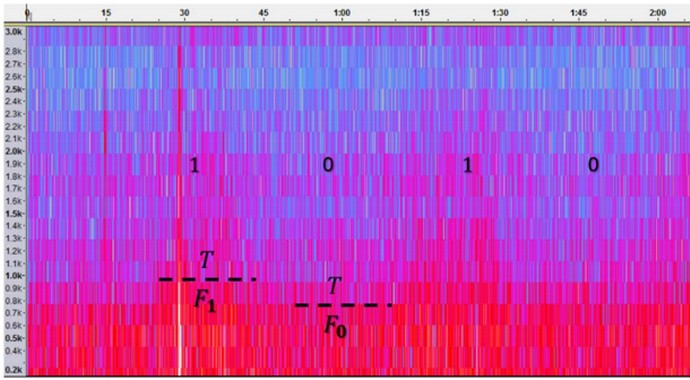Viewport: 690px width, 380px height.
Task: Click the 30 second mark on timeline ruler
Action: [184, 13]
